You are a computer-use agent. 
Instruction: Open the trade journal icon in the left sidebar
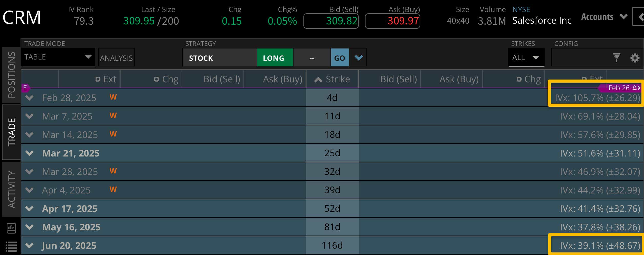click(11, 228)
